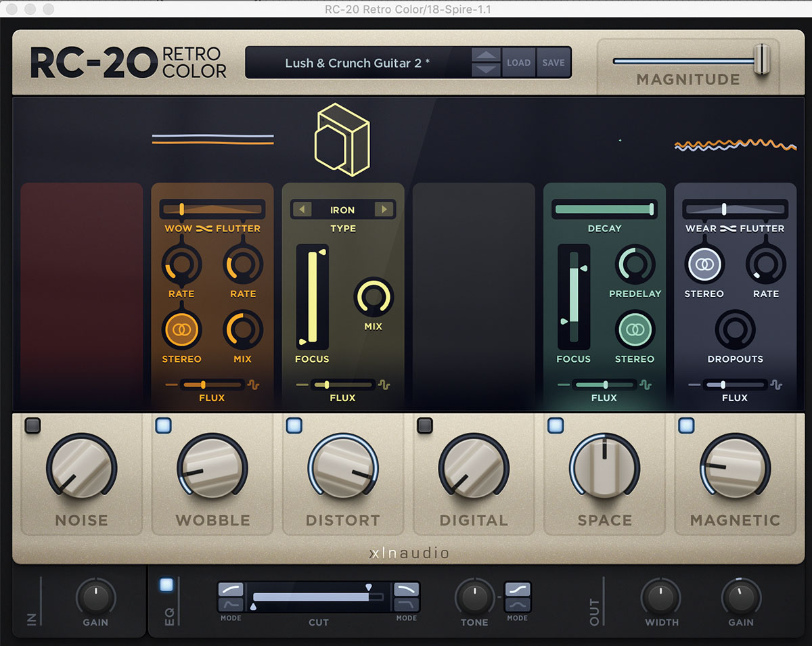Select the Tone lower MODE bell curve
This screenshot has height=646, width=812.
518,605
